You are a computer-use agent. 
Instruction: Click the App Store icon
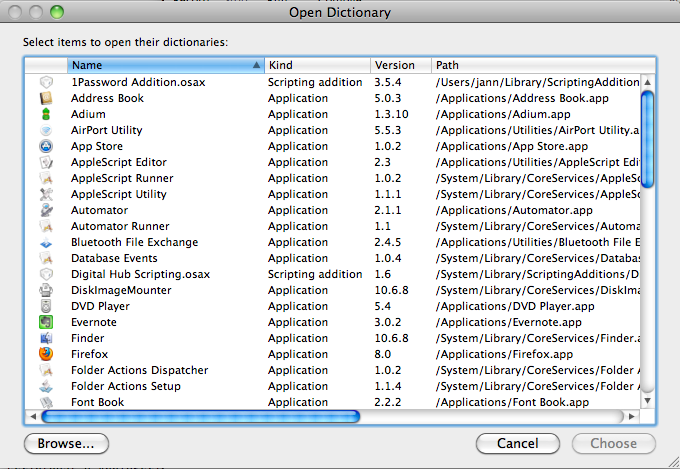pos(46,146)
